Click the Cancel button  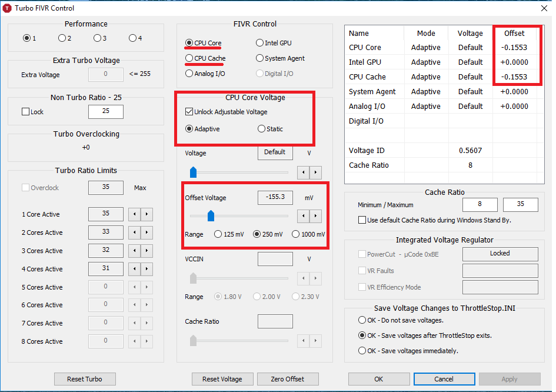tap(444, 379)
